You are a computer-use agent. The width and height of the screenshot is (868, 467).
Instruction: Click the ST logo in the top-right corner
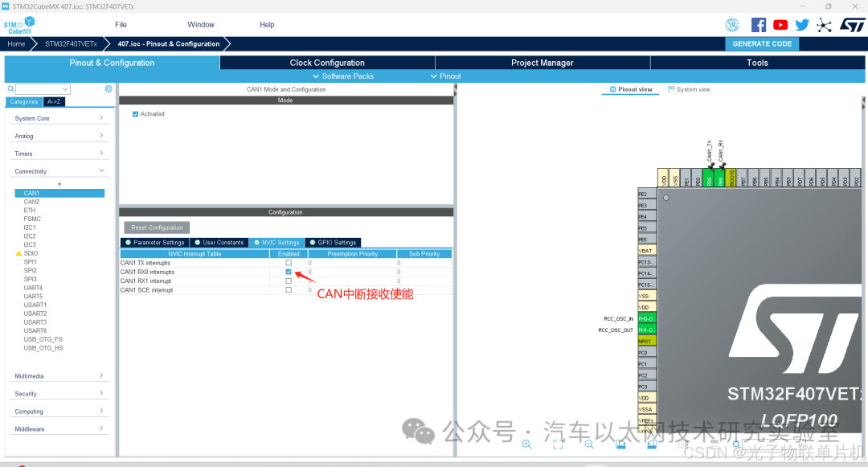pos(852,25)
